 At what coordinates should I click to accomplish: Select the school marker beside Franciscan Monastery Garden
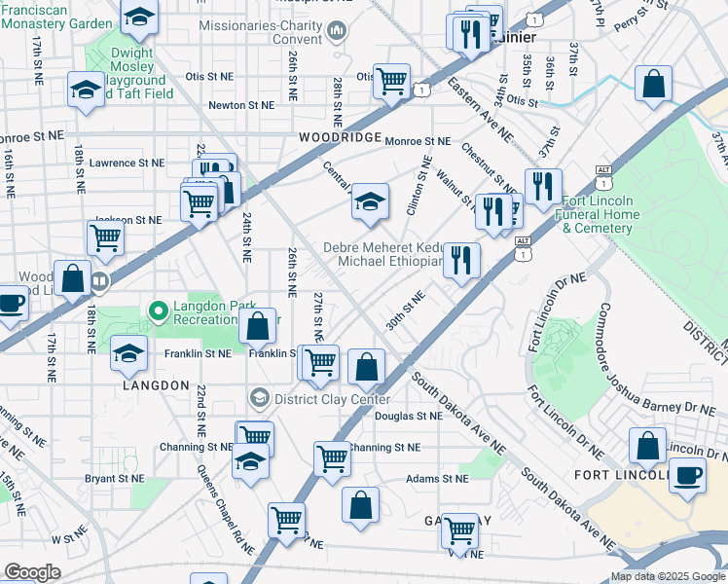[139, 18]
